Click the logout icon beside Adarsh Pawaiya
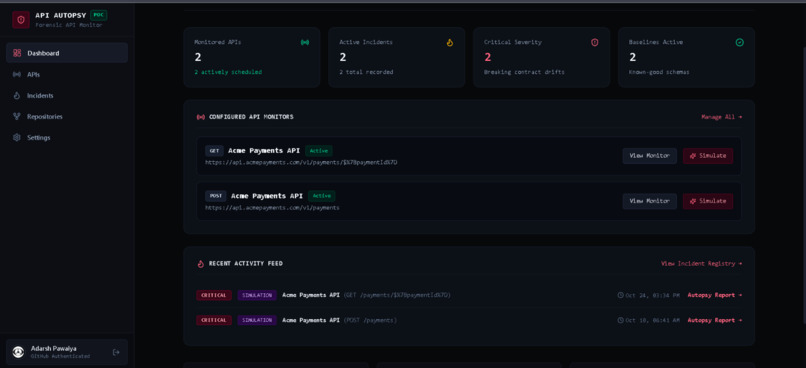Screen dimensions: 806x368 (x=116, y=352)
